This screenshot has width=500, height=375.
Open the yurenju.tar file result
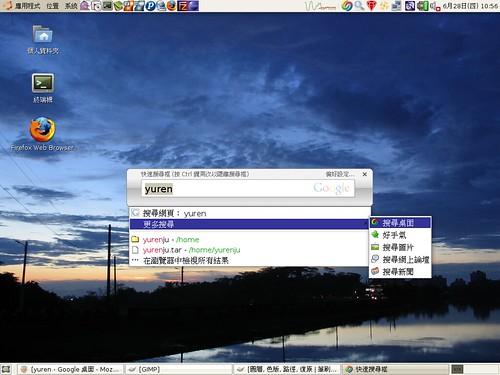[250, 250]
